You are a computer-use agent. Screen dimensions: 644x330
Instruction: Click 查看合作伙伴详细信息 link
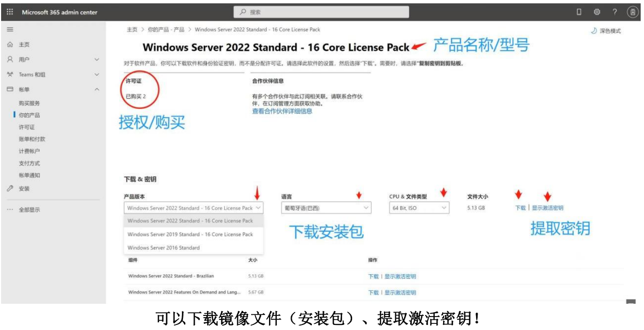[x=282, y=111]
